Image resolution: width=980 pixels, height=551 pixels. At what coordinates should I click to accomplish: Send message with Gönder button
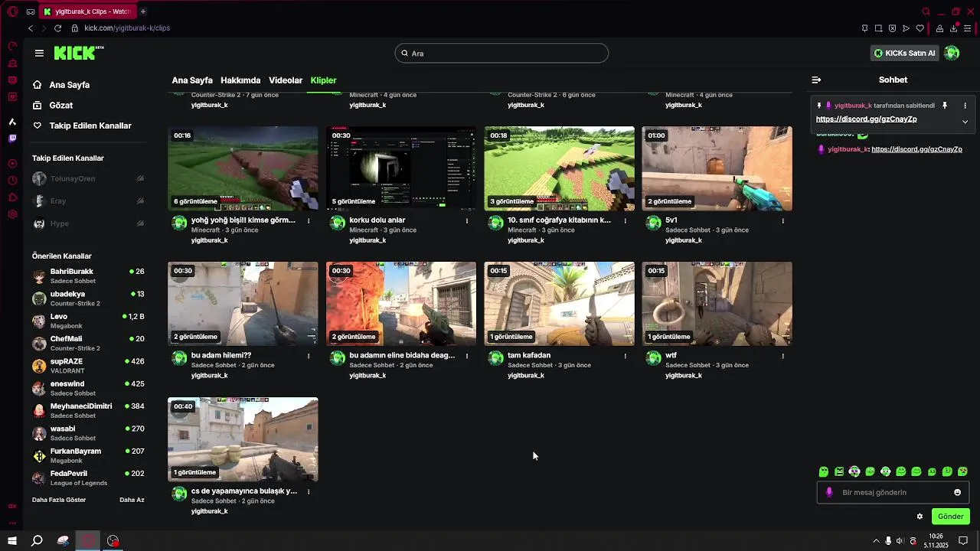[950, 517]
